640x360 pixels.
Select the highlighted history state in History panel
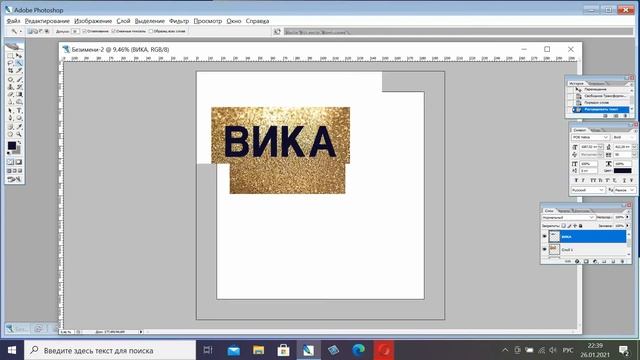click(600, 109)
